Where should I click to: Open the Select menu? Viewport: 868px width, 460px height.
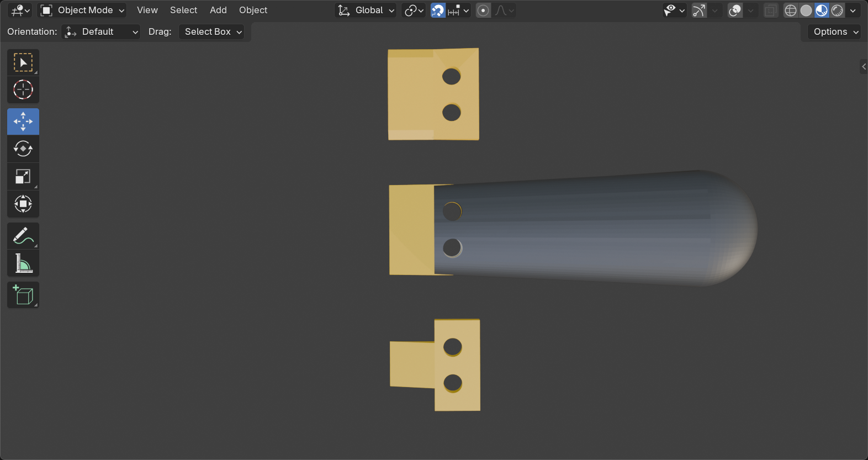tap(183, 10)
